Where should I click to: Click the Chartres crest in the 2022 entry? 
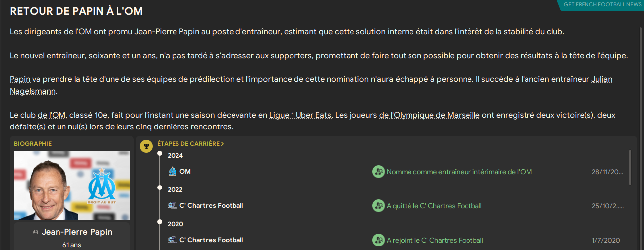[x=173, y=206]
